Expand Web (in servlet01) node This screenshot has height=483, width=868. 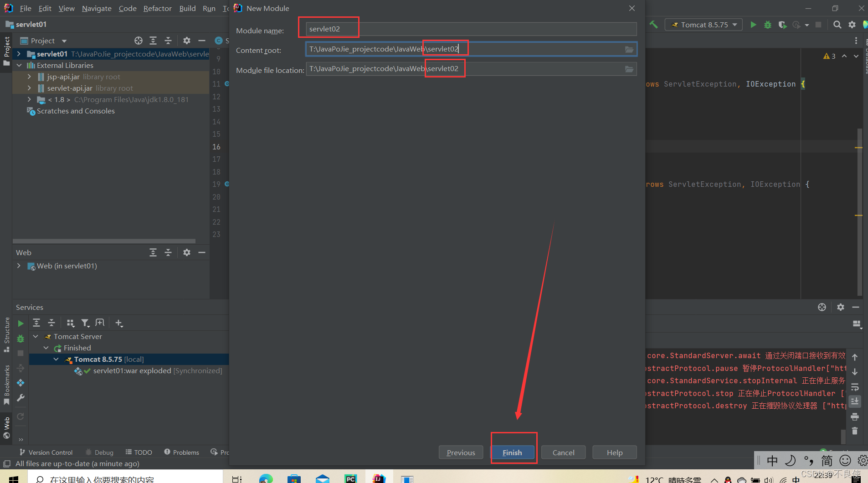point(19,266)
